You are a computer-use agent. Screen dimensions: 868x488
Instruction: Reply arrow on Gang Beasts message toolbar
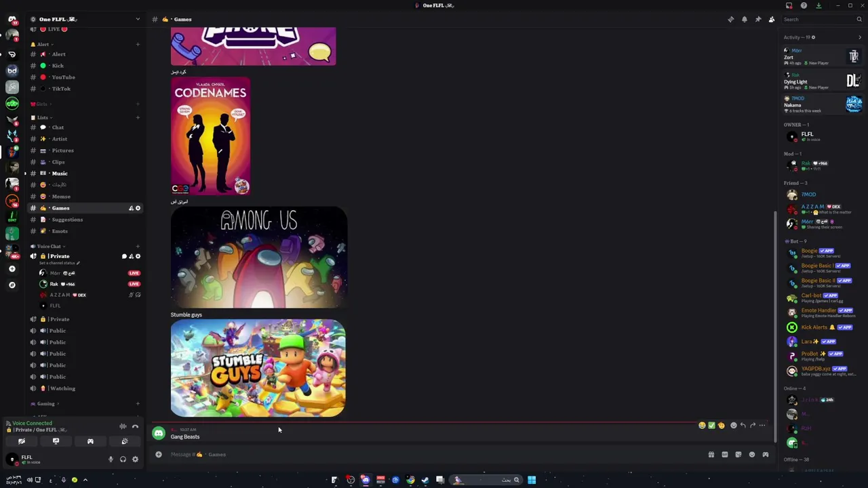(743, 426)
